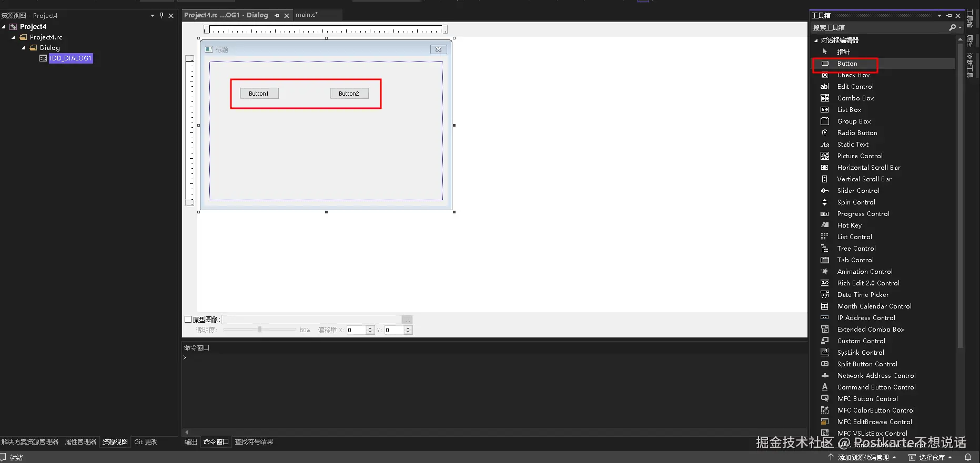This screenshot has height=463, width=980.
Task: Choose the Rich Edit 2.0 Control icon
Action: [x=825, y=283]
